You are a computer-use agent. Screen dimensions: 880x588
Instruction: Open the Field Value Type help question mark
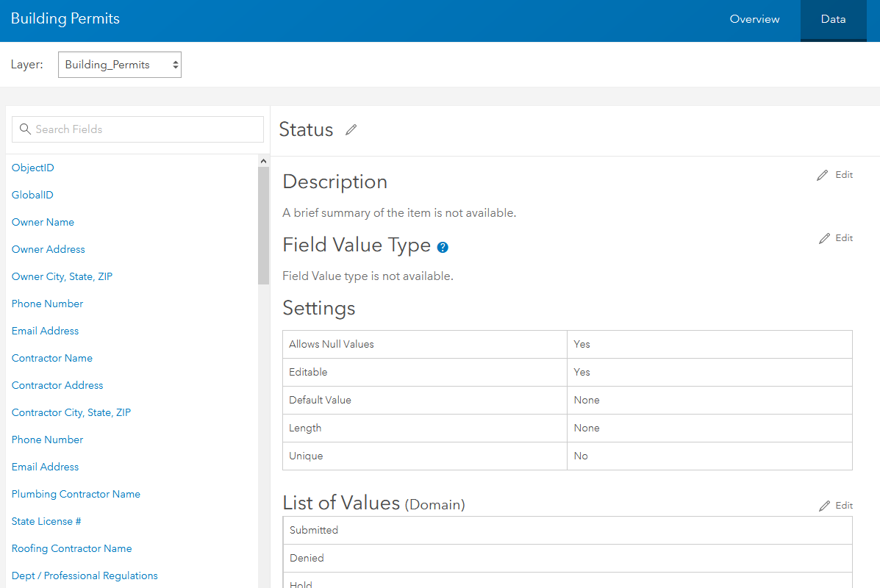click(x=442, y=247)
